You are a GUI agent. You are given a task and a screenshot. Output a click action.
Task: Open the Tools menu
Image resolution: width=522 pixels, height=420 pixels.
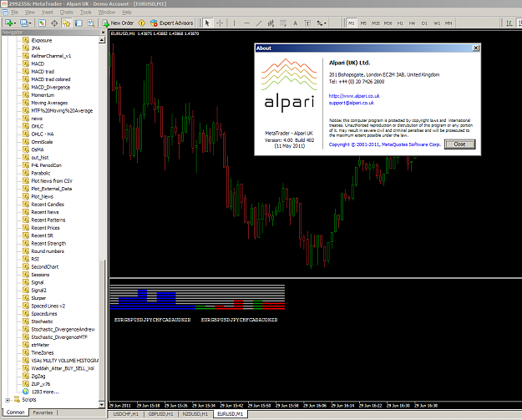[85, 13]
